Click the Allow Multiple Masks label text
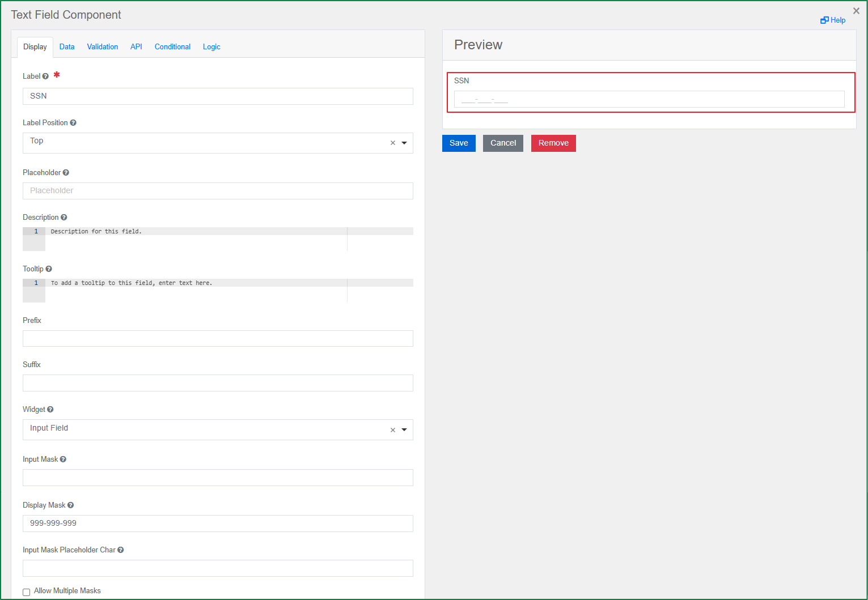Screen dimensions: 868x600 coord(67,591)
